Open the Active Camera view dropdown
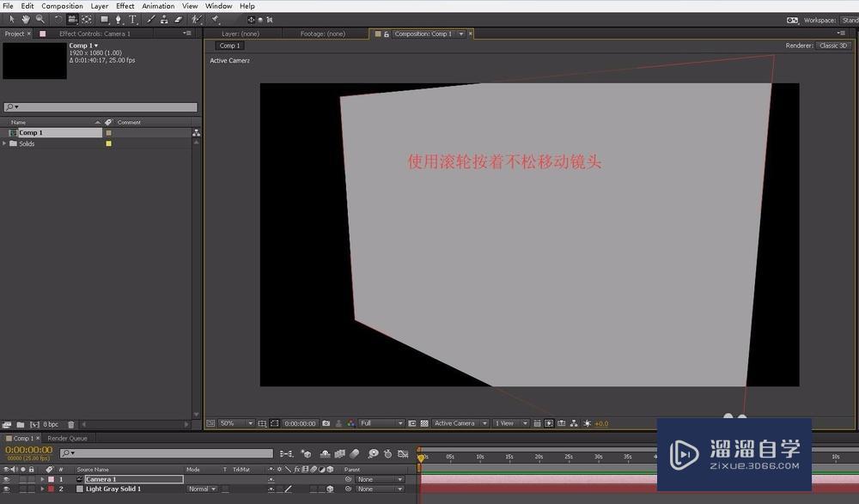The image size is (859, 504). [x=460, y=423]
